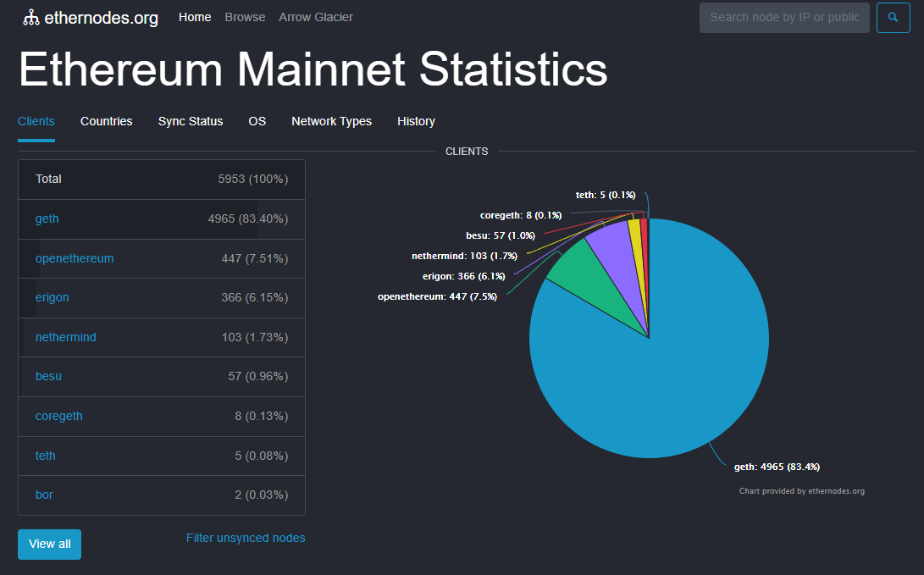Image resolution: width=924 pixels, height=575 pixels.
Task: Click 'nethermind: 103 (1.7%)' chart label
Action: pyautogui.click(x=464, y=257)
